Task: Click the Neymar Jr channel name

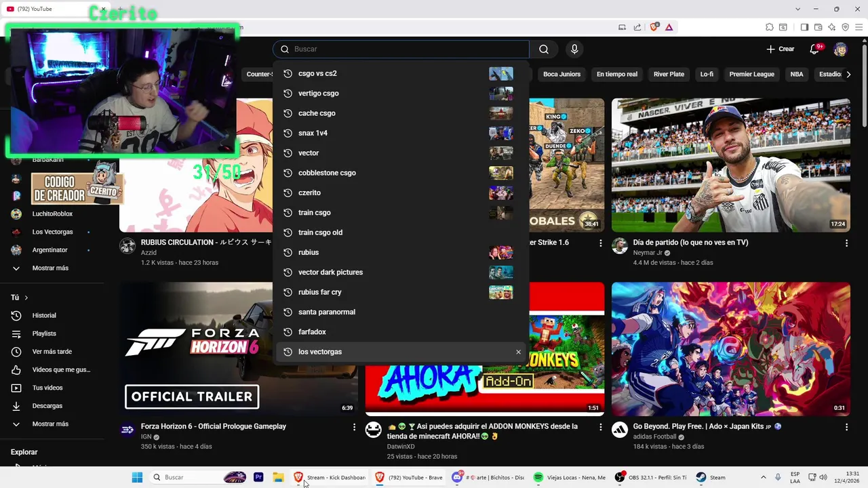Action: click(648, 253)
